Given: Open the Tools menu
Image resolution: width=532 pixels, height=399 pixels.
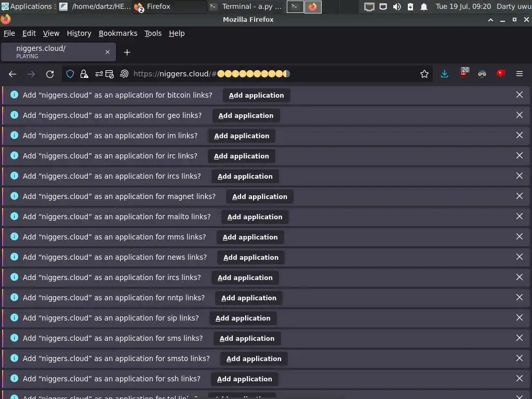Looking at the screenshot, I should (153, 33).
